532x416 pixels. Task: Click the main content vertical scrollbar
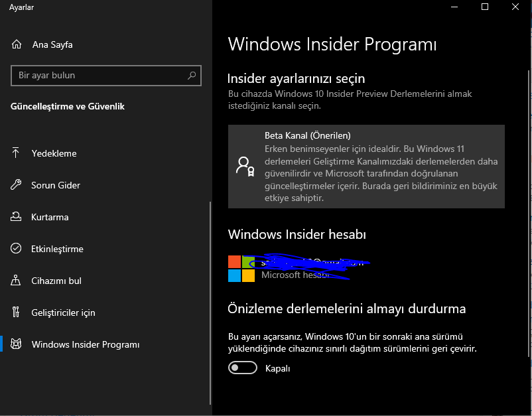point(529,214)
